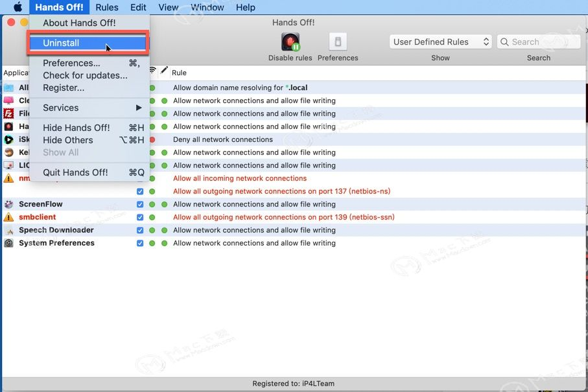Choose Quit Hands Off! menu item
588x392 pixels.
click(x=89, y=172)
